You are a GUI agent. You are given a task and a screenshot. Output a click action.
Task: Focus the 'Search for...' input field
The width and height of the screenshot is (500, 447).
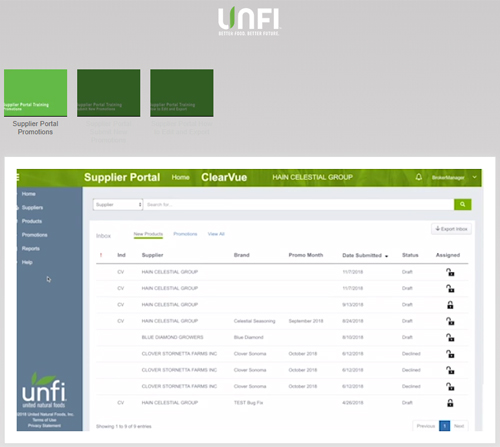pyautogui.click(x=299, y=204)
